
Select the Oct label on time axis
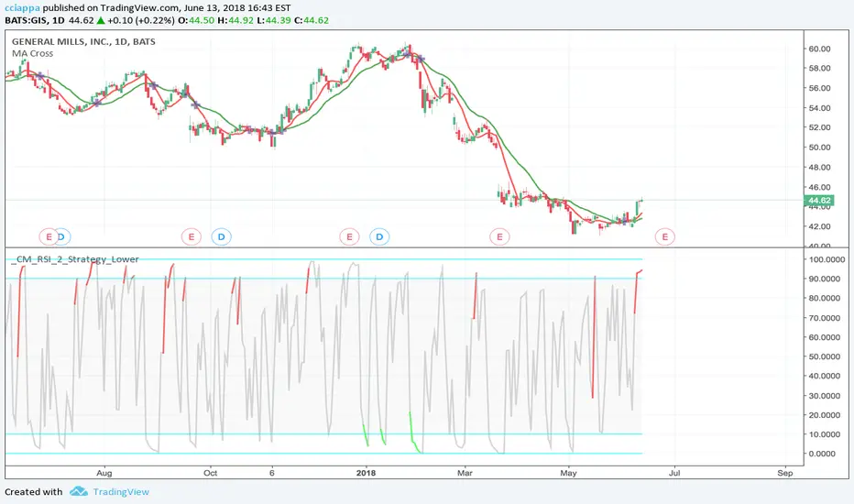coord(210,473)
